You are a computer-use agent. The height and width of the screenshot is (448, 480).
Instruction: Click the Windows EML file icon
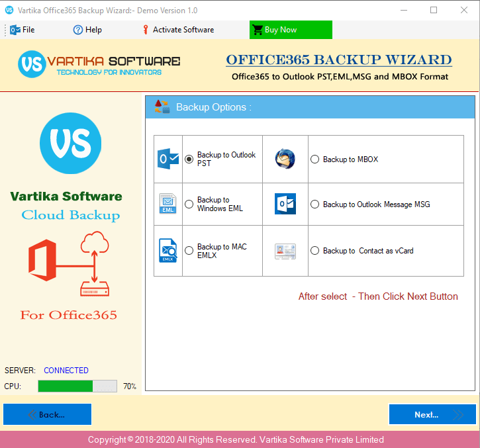pyautogui.click(x=168, y=204)
